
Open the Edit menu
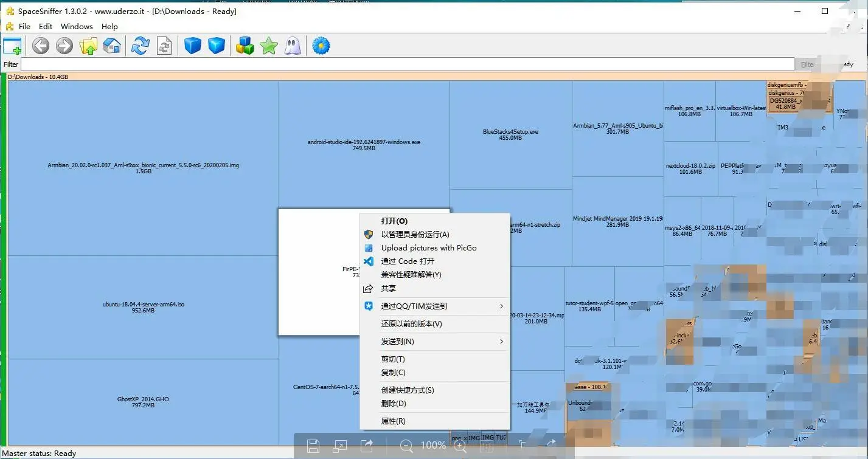46,27
